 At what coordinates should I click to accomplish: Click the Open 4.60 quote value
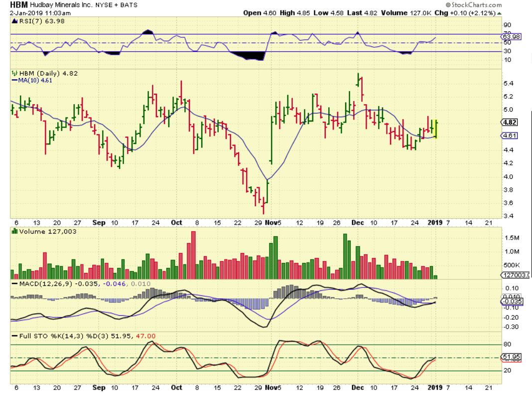click(260, 13)
